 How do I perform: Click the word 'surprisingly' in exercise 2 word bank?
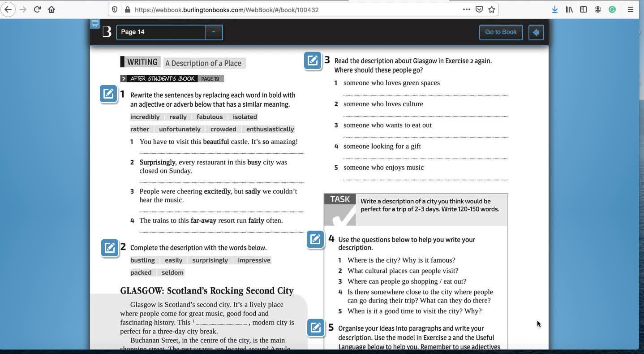tap(210, 260)
